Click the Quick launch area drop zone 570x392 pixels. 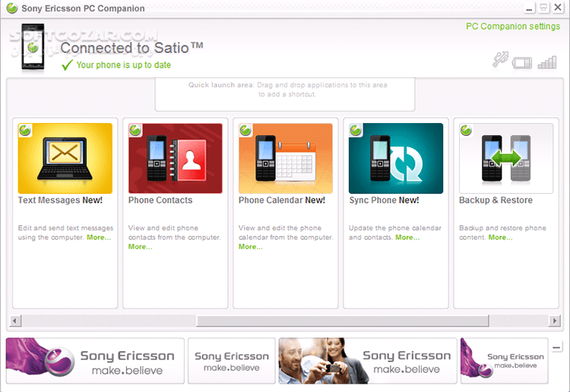tap(285, 91)
